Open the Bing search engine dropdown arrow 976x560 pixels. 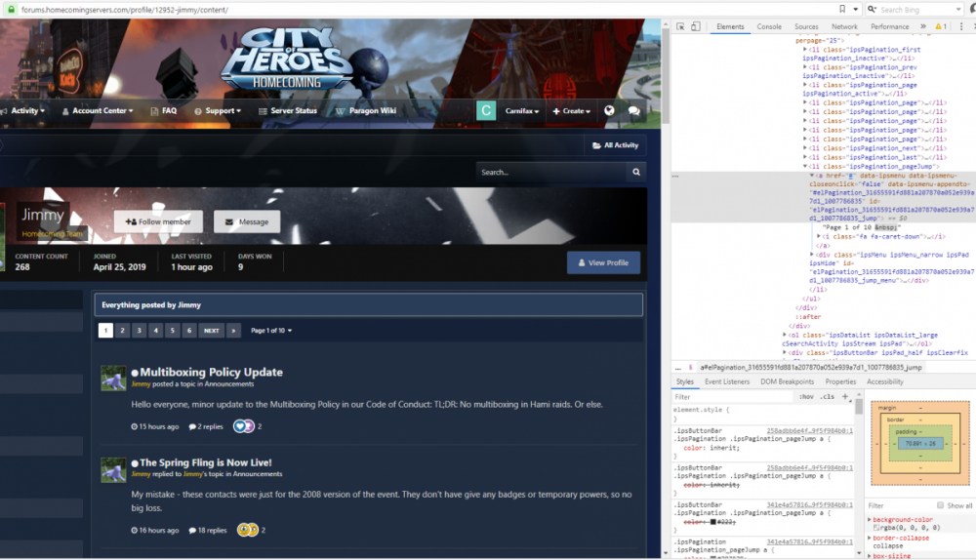tap(958, 10)
